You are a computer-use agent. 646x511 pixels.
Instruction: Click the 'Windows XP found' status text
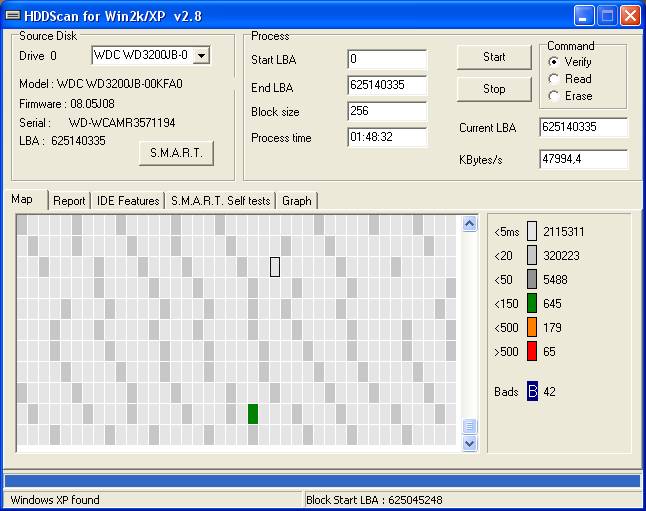coord(55,500)
